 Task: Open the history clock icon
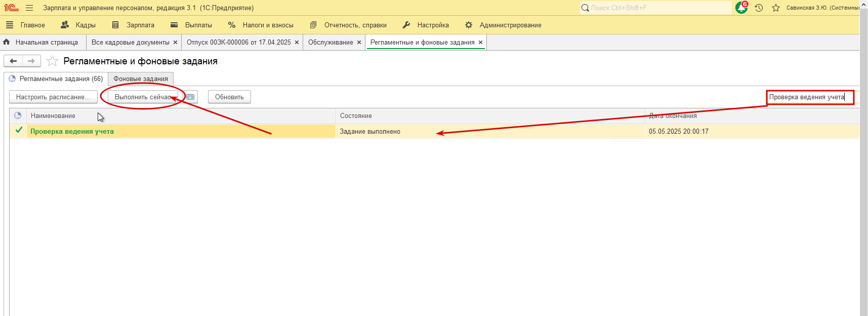[759, 8]
